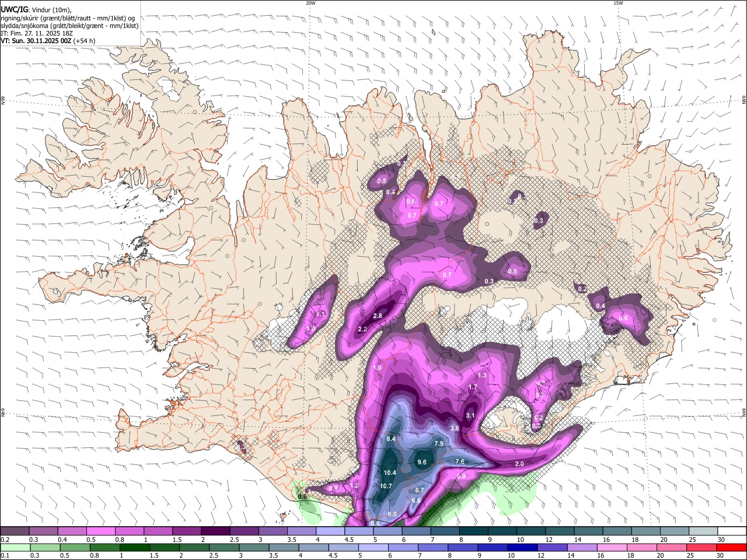This screenshot has width=747, height=560.
Task: Pick lower legend swatch between 0.1 and 0.3
Action: pos(15,547)
